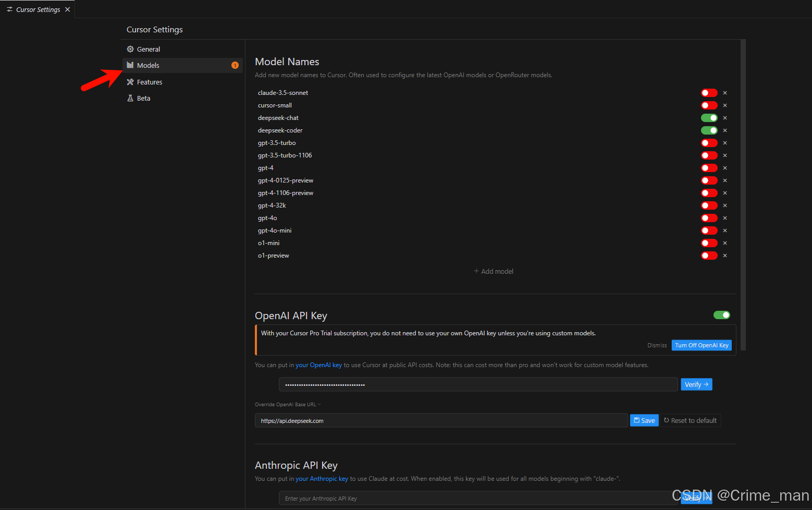Disable the deepseek-coder model toggle
Viewport: 812px width, 510px height.
(709, 130)
